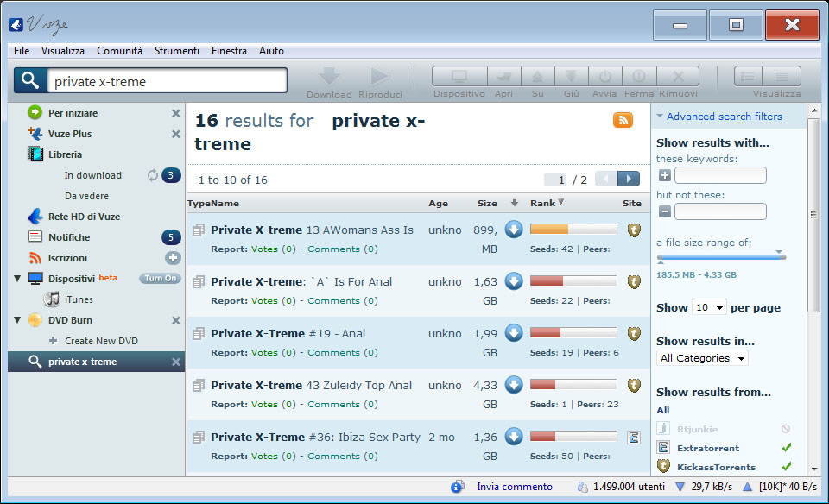Open Vuze Plus in sidebar
The height and width of the screenshot is (504, 829).
click(x=70, y=134)
